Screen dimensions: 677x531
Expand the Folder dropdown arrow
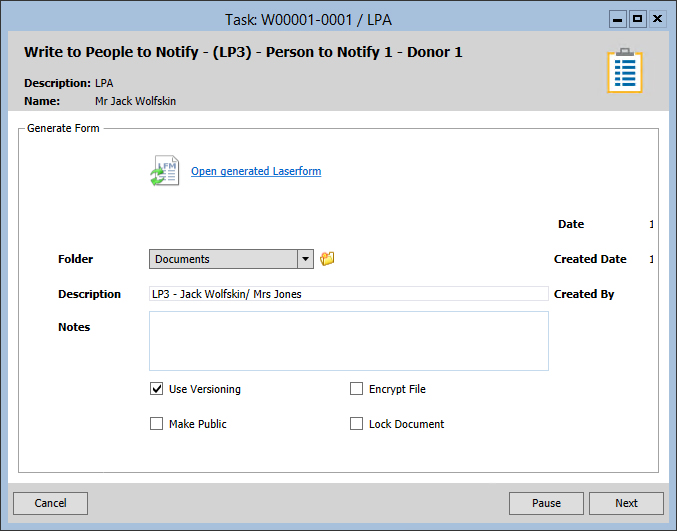306,259
